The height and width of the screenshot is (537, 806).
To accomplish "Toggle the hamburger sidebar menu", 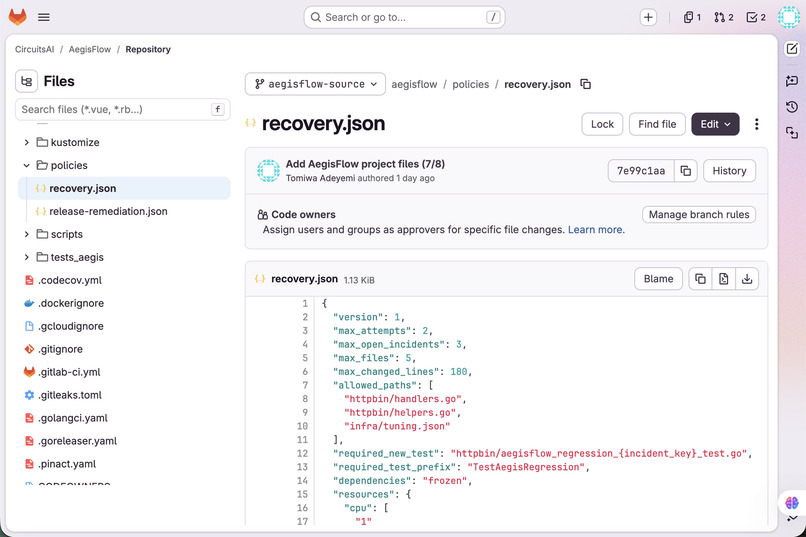I will (44, 17).
